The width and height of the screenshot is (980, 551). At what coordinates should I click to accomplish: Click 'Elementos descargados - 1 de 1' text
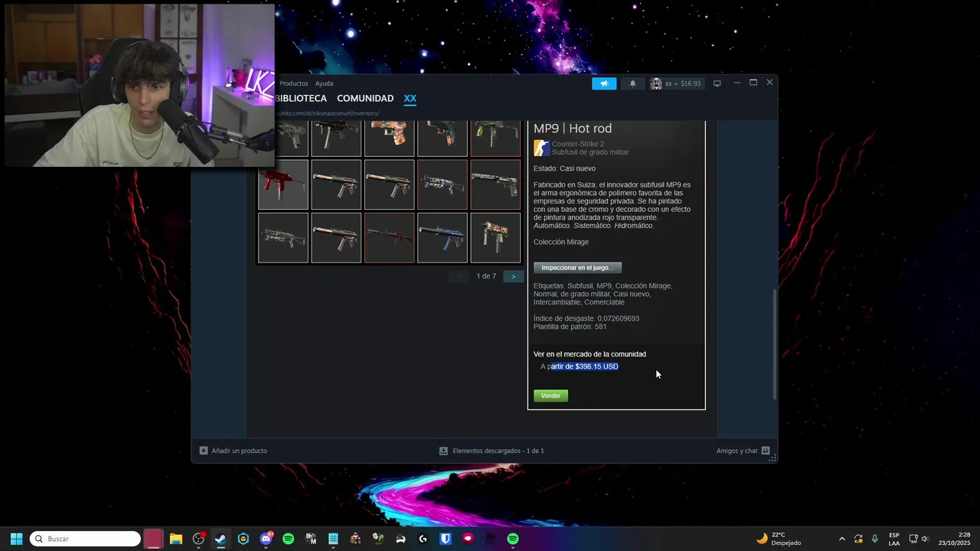tap(498, 451)
